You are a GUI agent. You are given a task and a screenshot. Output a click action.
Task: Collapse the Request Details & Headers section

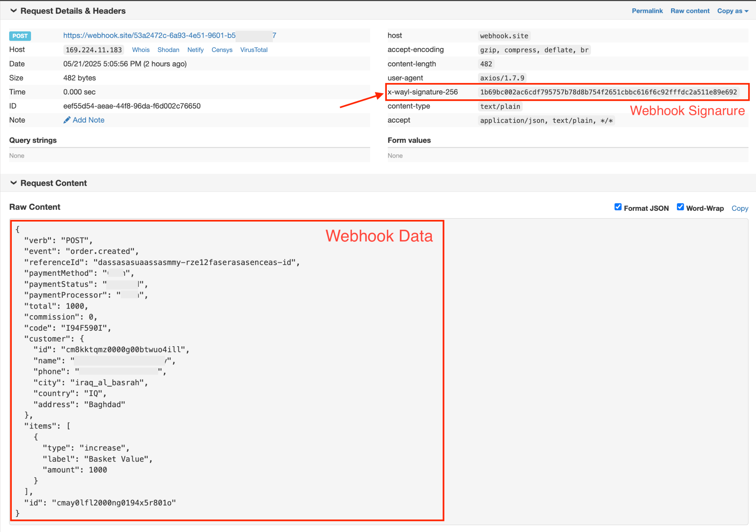pos(13,10)
